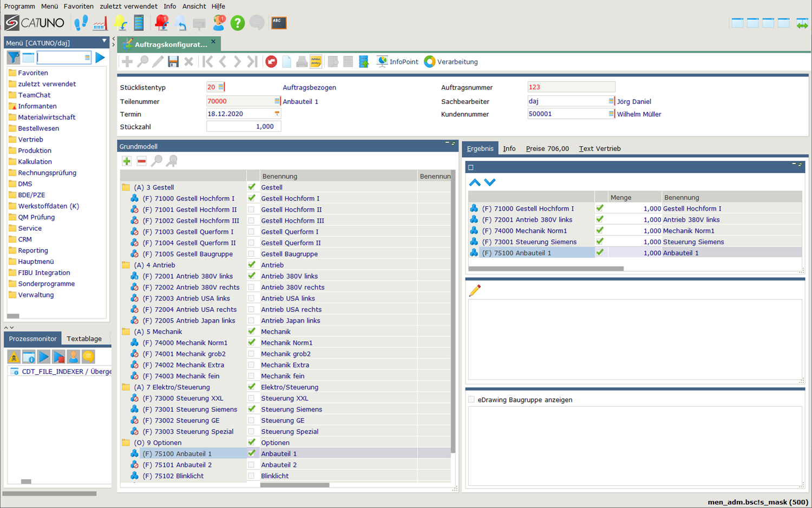Click the red stop record icon
The height and width of the screenshot is (508, 812).
[271, 62]
